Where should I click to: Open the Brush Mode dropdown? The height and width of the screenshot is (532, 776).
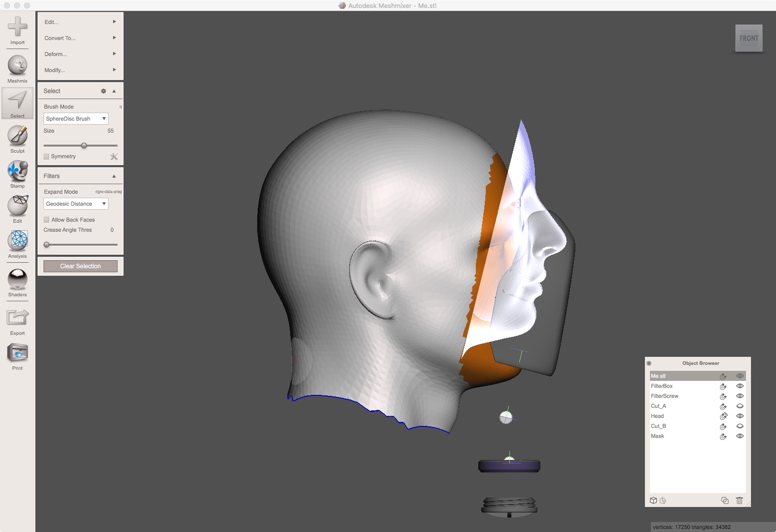[76, 119]
